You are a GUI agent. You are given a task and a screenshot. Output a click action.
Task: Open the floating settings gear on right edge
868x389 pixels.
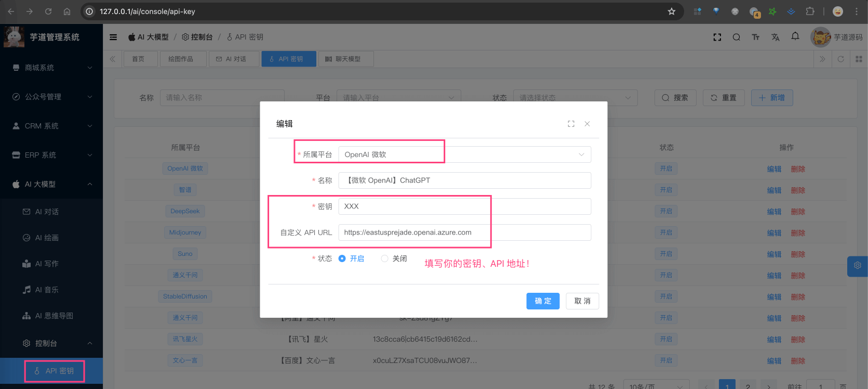coord(857,266)
